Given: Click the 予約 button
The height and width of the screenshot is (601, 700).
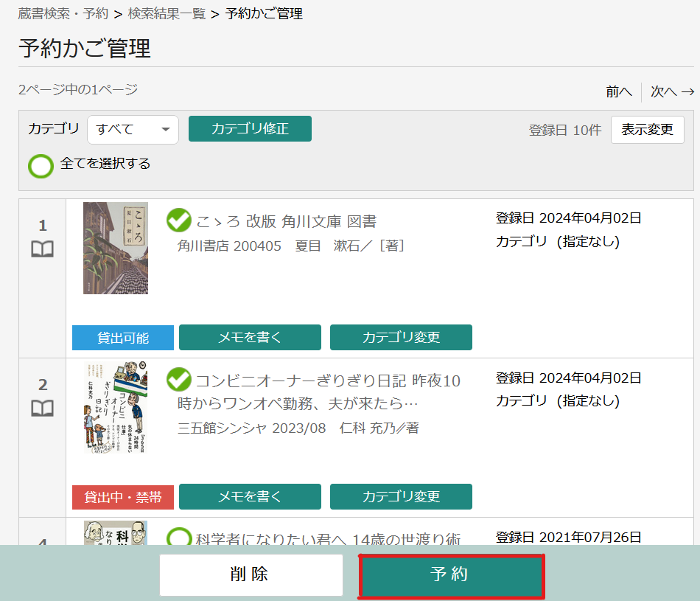Looking at the screenshot, I should pyautogui.click(x=452, y=577).
